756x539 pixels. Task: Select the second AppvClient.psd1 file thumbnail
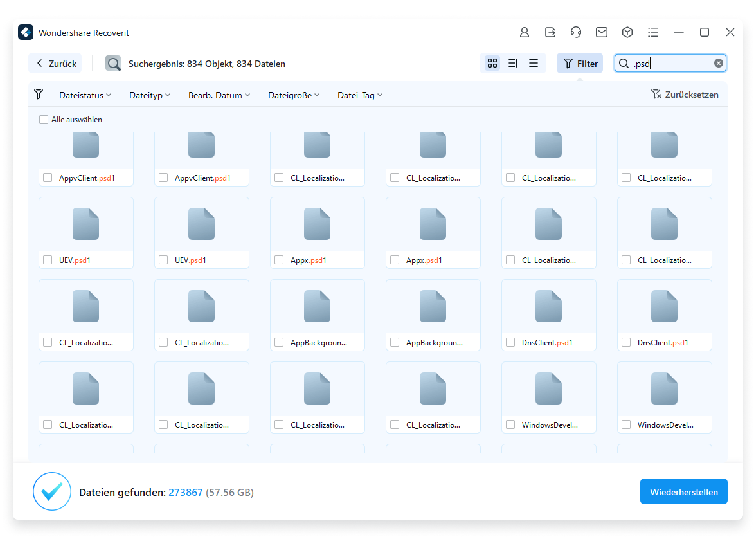[x=202, y=145]
